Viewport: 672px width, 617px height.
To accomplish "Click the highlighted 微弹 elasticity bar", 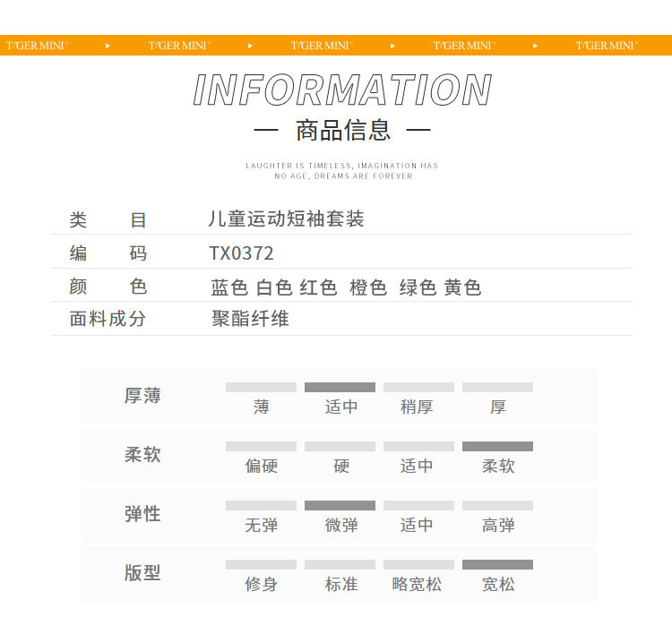I will point(340,506).
